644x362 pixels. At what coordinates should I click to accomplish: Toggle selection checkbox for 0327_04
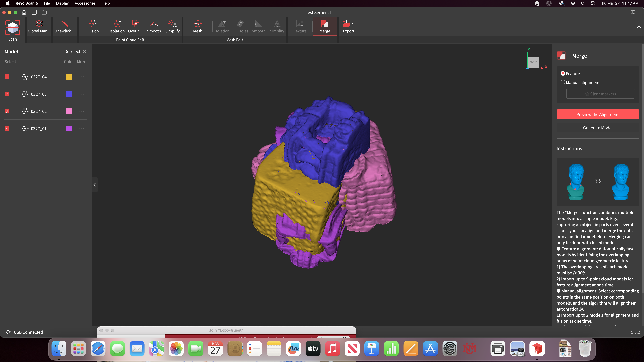(7, 77)
